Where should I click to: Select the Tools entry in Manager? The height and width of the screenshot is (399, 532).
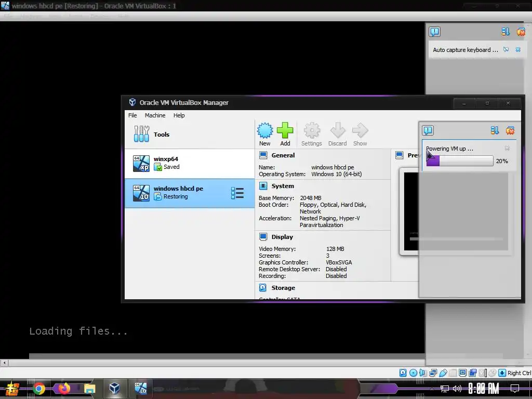189,135
